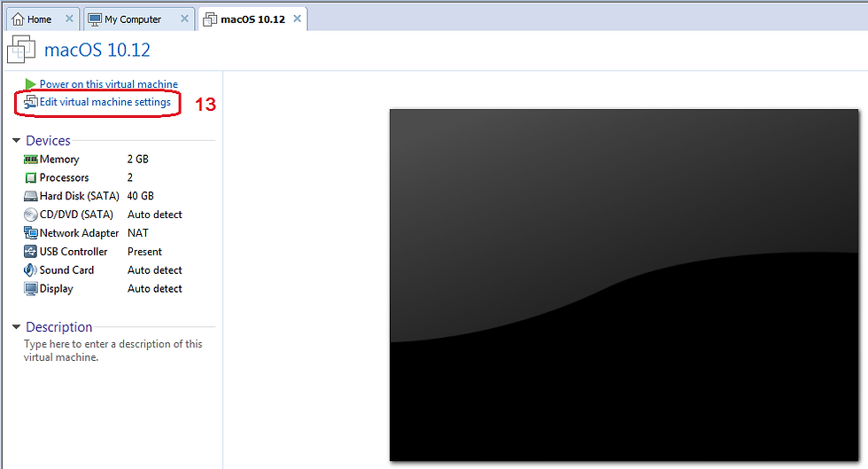Click the Auto detect value for CD/DVD
This screenshot has height=469, width=868.
tap(154, 215)
